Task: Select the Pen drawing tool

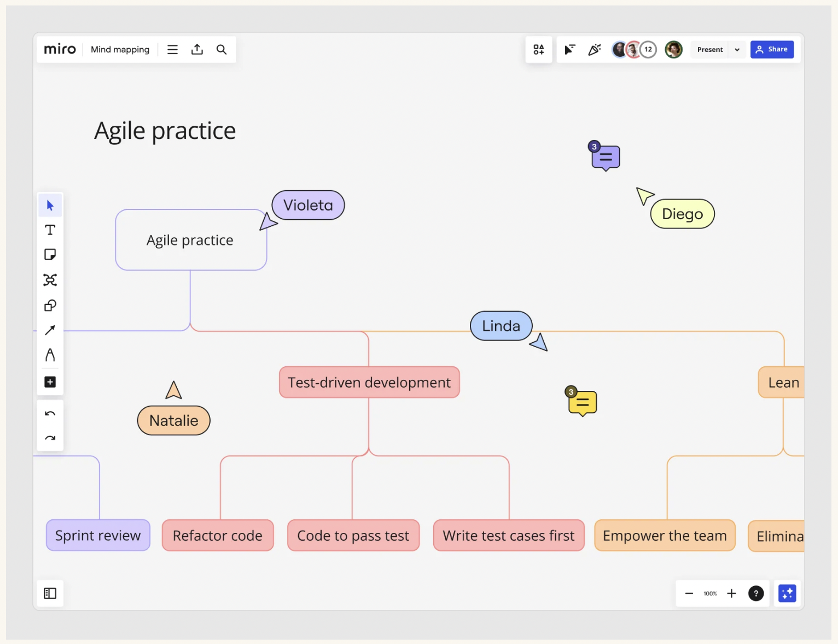Action: coord(50,355)
